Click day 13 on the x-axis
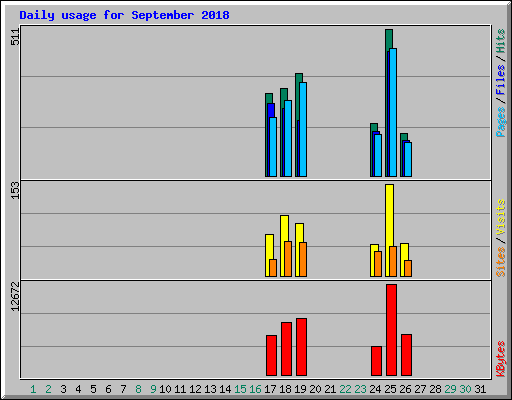The image size is (512, 400). pyautogui.click(x=210, y=389)
